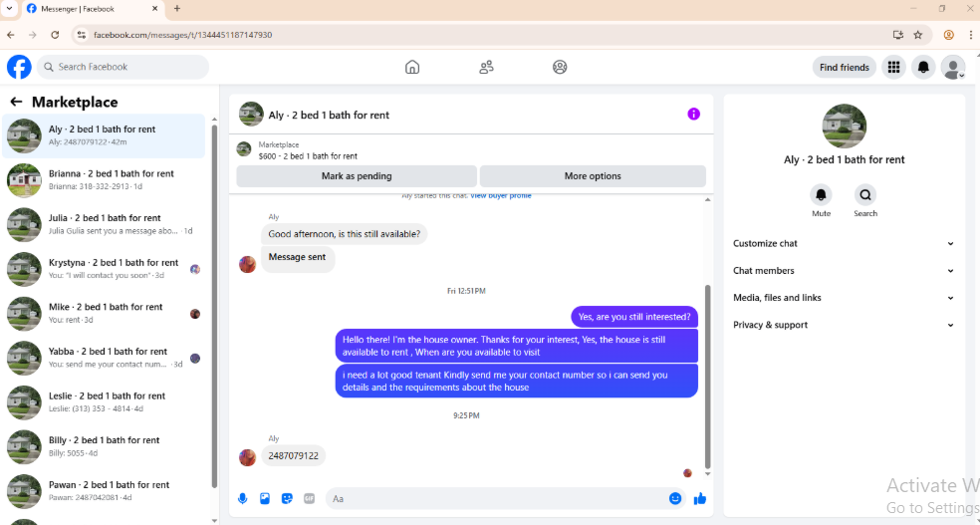Search in conversation using magnifier icon
Screen dimensions: 980x525
coord(865,195)
